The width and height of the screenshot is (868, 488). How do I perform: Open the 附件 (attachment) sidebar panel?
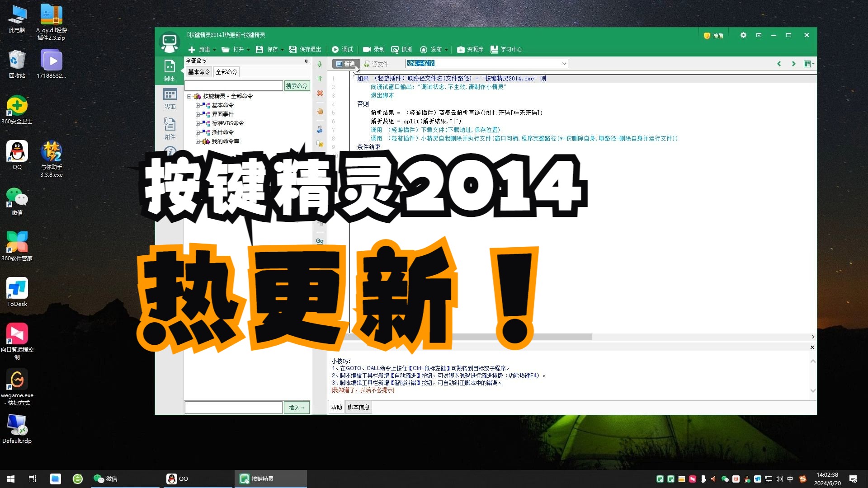pos(170,129)
